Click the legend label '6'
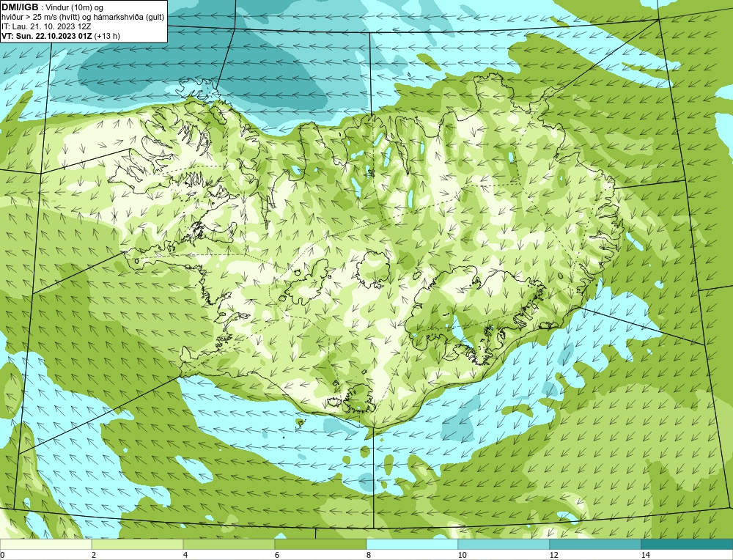 point(277,555)
